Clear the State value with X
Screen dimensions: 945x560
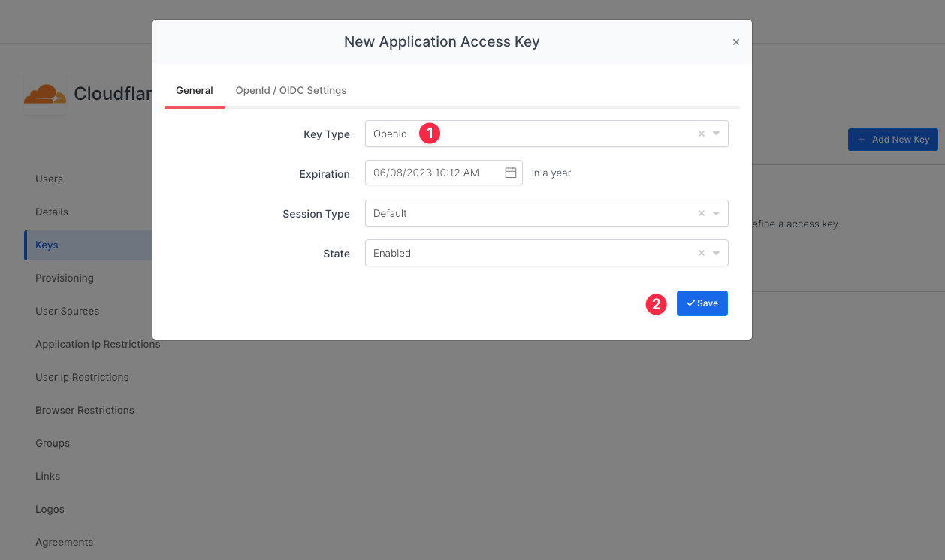[x=702, y=253]
